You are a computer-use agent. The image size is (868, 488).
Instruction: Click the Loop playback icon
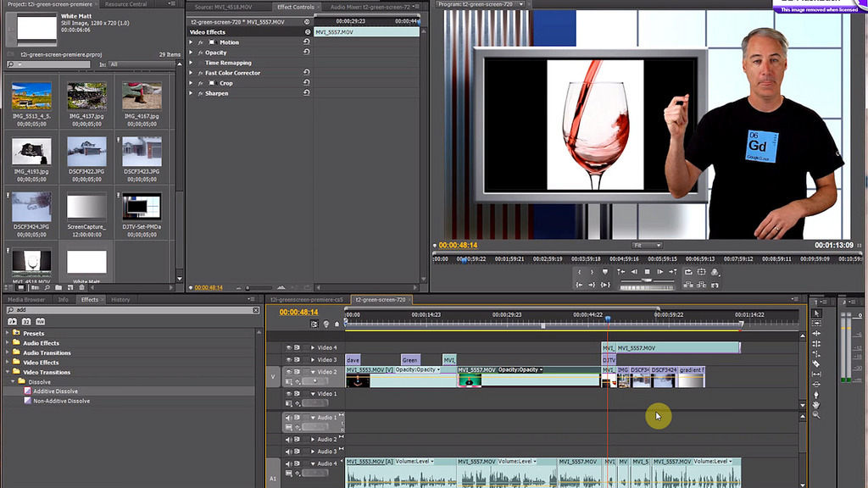coord(688,272)
